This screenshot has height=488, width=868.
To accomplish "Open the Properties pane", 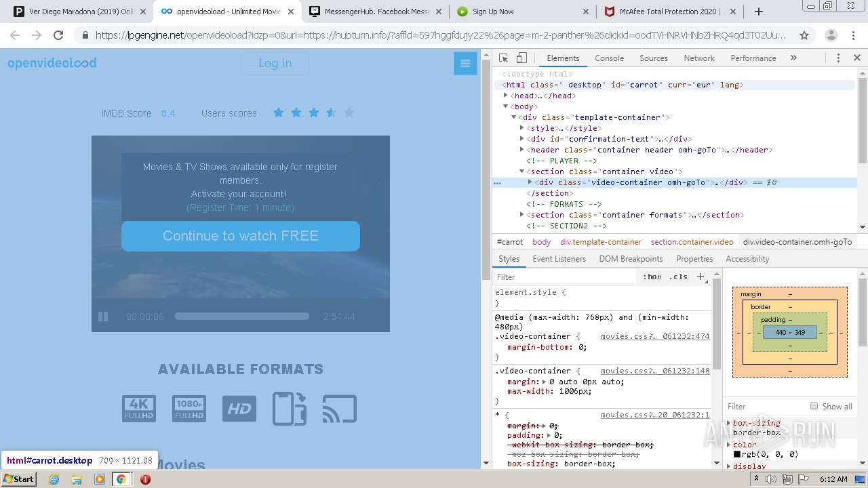I will pyautogui.click(x=694, y=259).
